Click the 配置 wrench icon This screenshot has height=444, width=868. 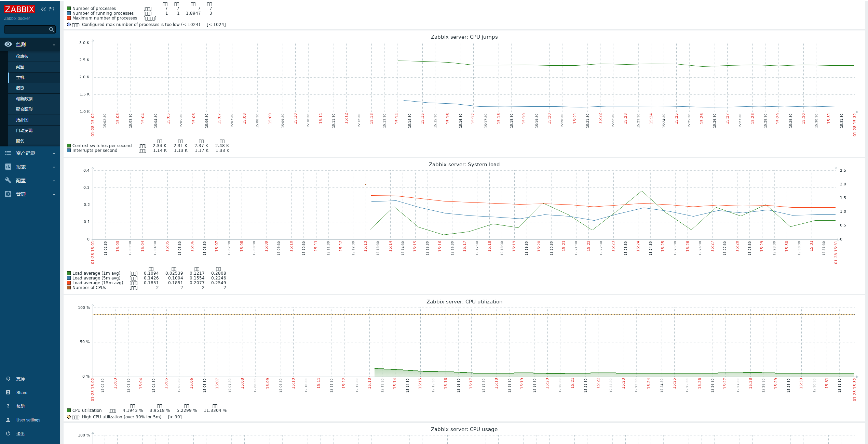click(8, 180)
